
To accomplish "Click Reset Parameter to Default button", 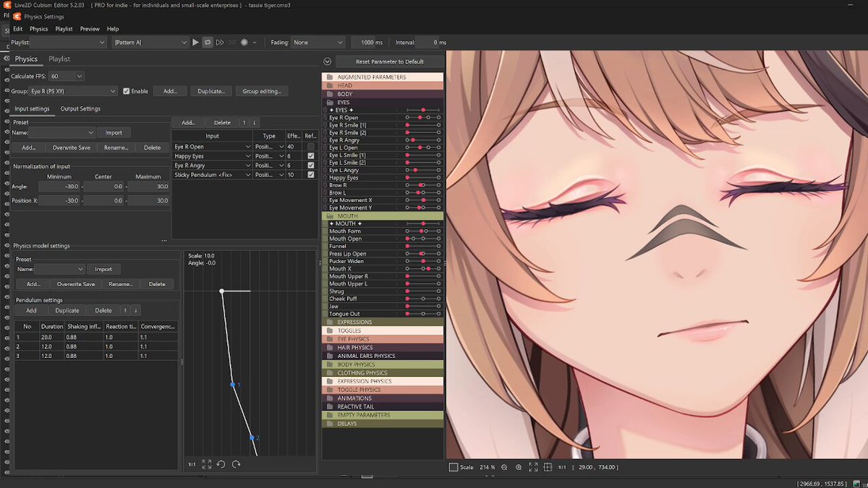I will click(389, 61).
